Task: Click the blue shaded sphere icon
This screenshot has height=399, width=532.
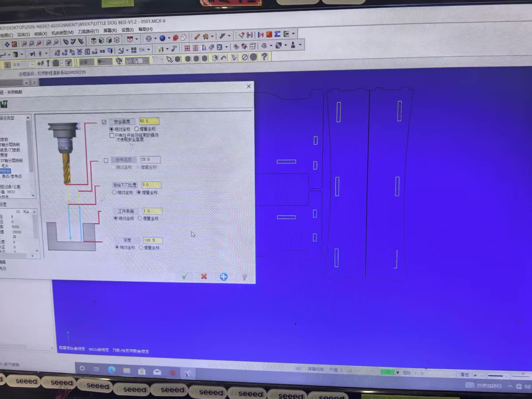Action: (162, 38)
